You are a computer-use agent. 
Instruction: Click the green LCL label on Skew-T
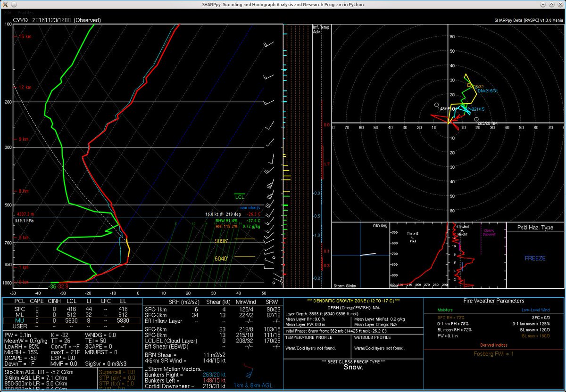(x=240, y=197)
